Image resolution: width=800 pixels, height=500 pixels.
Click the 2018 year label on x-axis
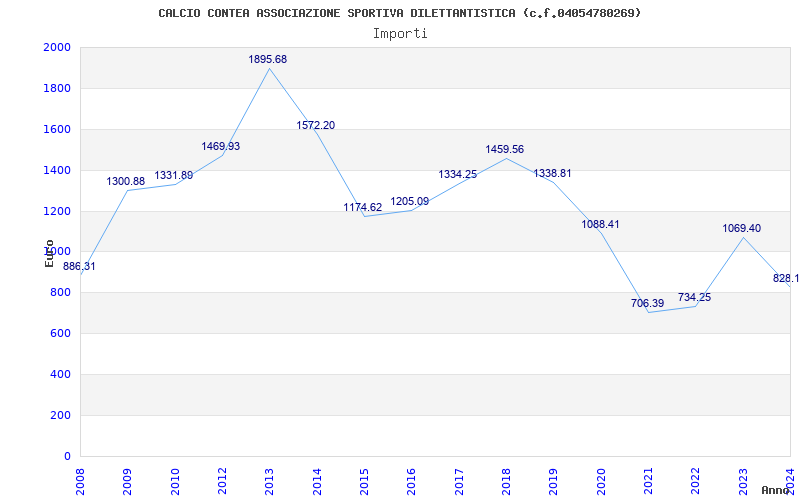(507, 482)
